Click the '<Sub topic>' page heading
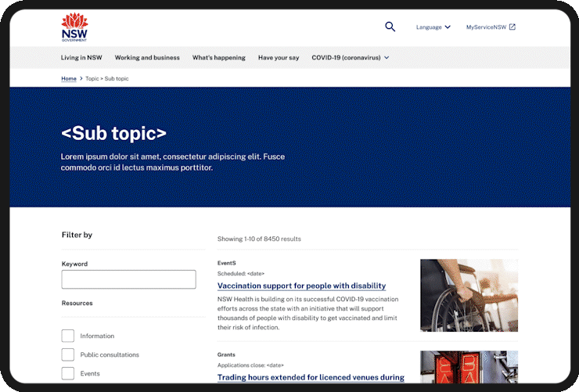This screenshot has height=392, width=579. point(113,133)
